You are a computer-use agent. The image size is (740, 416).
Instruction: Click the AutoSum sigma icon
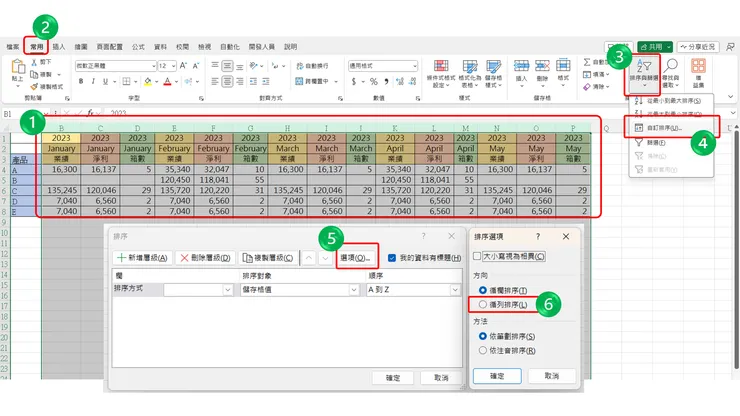587,62
